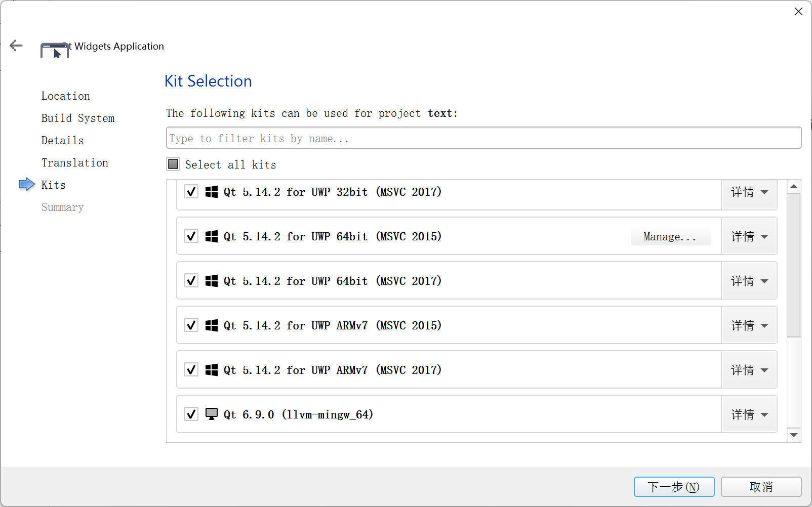
Task: Expand details for Qt 6.9.0 llvm-mingw_64 kit
Action: 749,414
